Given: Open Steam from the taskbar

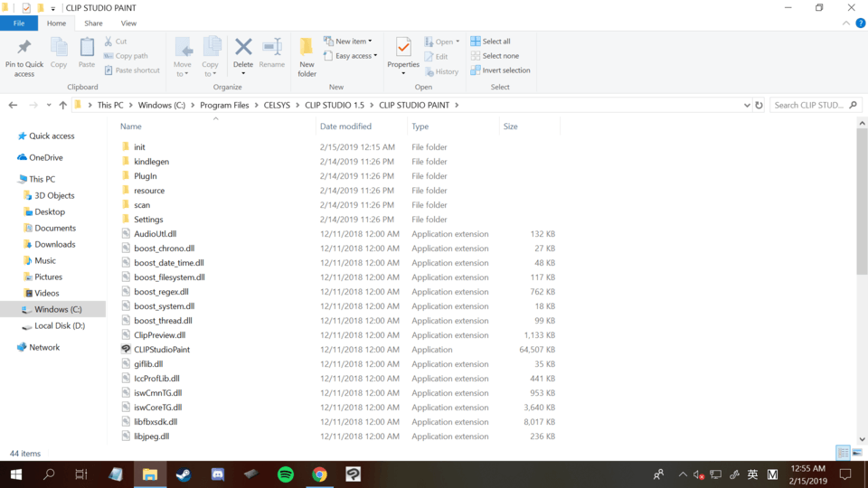Looking at the screenshot, I should 184,474.
